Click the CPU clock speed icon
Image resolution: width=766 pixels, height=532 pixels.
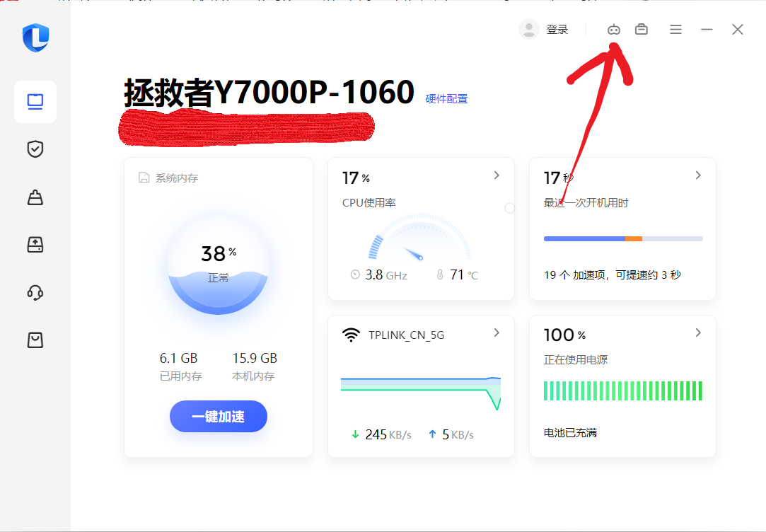pyautogui.click(x=355, y=274)
